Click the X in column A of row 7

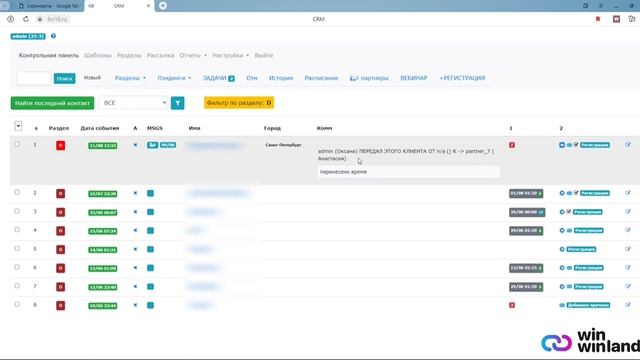pyautogui.click(x=136, y=287)
